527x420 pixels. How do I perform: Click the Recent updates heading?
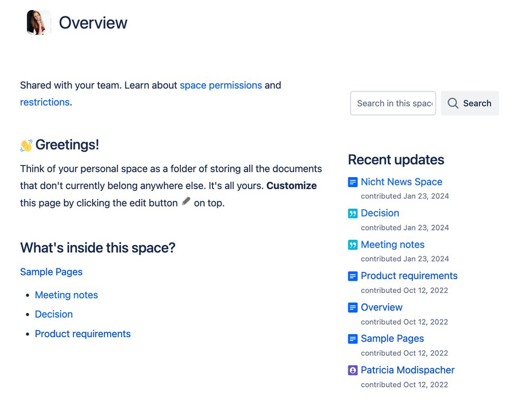tap(396, 160)
